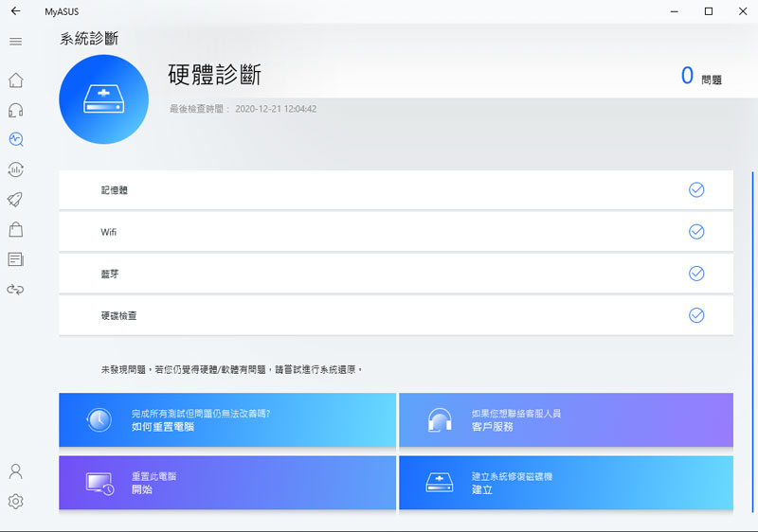Open the settings gear icon
This screenshot has height=532, width=758.
15,502
